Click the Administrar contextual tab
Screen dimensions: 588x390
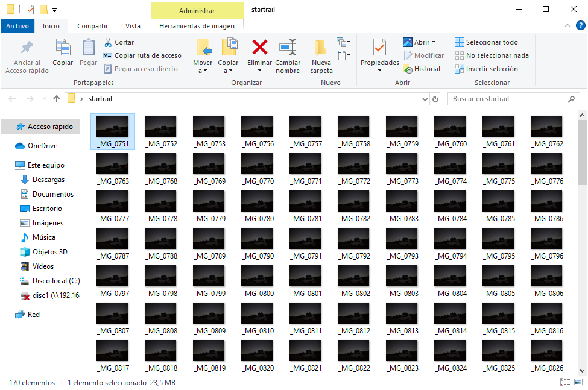197,11
